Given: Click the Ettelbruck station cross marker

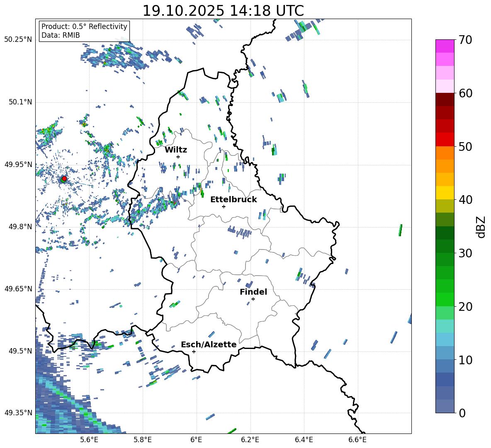Looking at the screenshot, I should [x=224, y=206].
